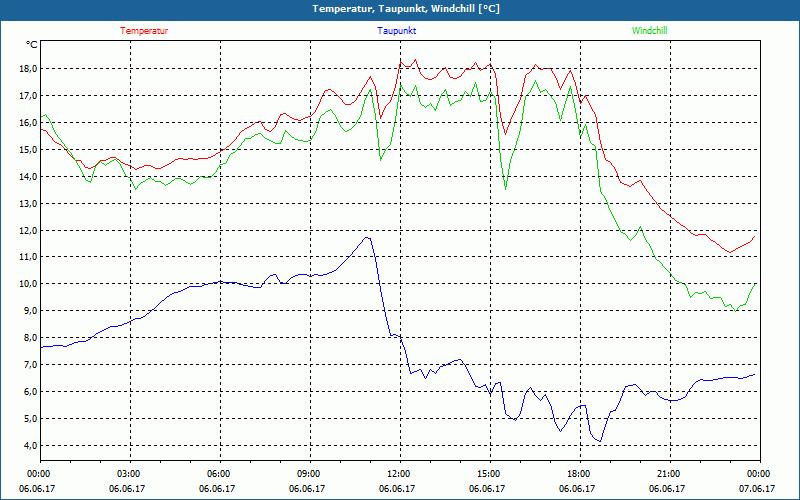
Task: Click the 7,0 y-axis value
Action: 31,365
